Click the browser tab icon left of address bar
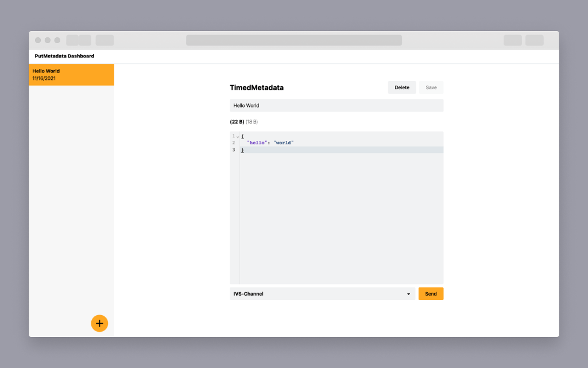Screen dimensions: 588x368 (105, 40)
